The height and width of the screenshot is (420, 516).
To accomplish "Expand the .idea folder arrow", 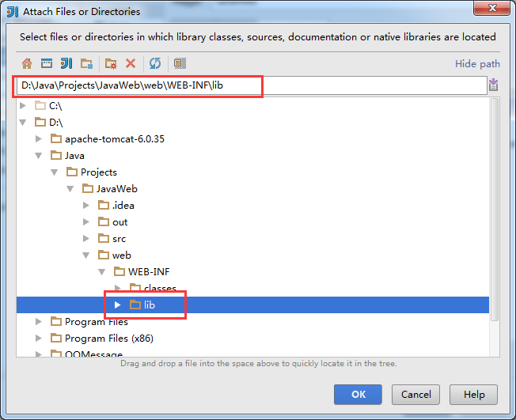I will [86, 205].
